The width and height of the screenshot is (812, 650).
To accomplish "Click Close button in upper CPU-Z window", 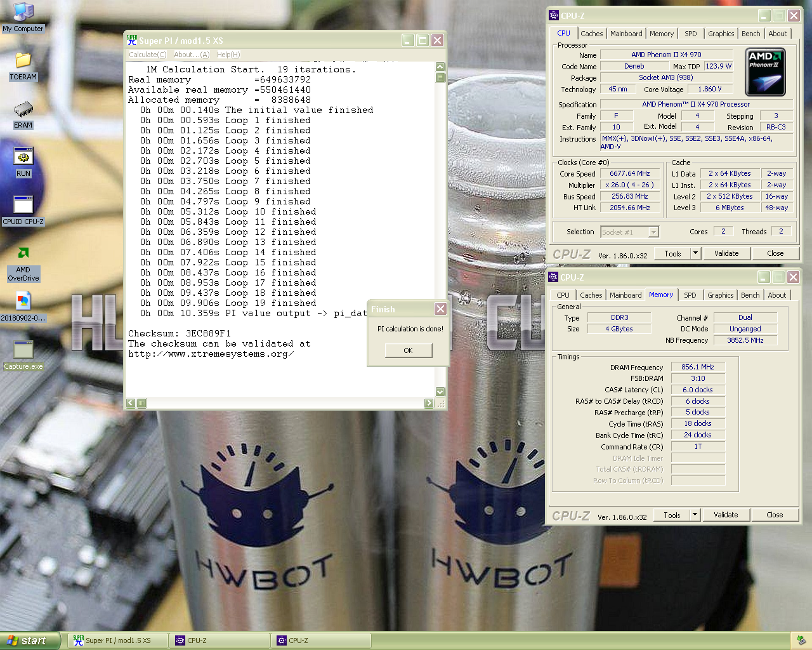I will point(775,253).
